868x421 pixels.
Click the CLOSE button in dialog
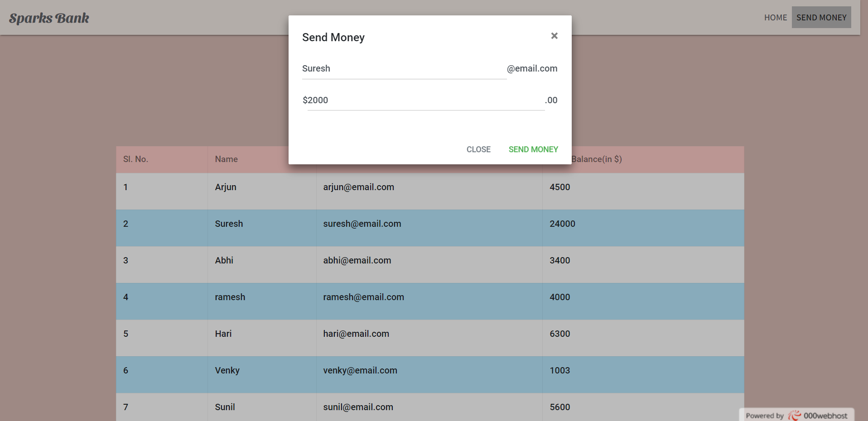click(x=478, y=149)
